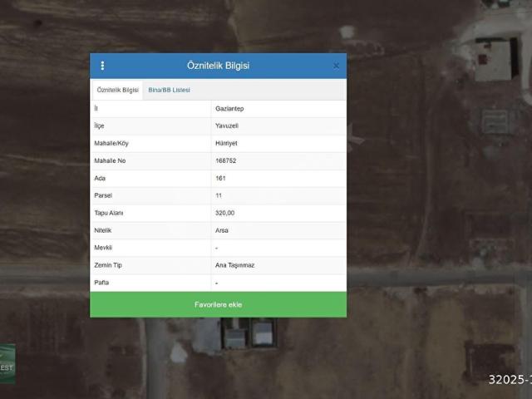Select the Ana Taşınmaz value

tap(234, 265)
